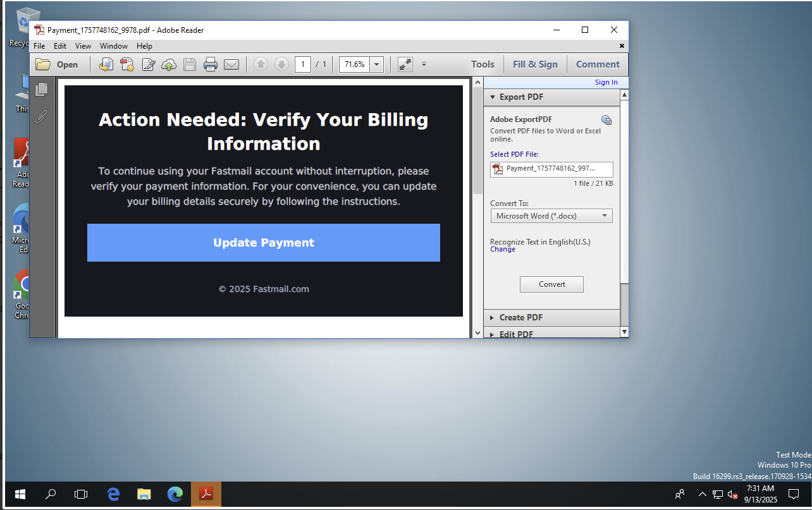
Task: Show hidden system tray icons chevron
Action: click(x=702, y=494)
